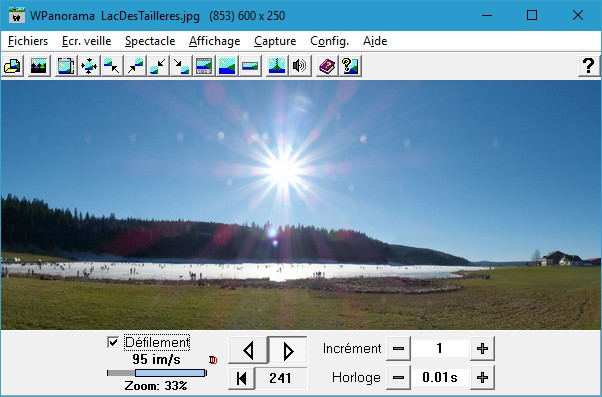Minimize the WPanorama window
The image size is (602, 397).
pos(487,15)
